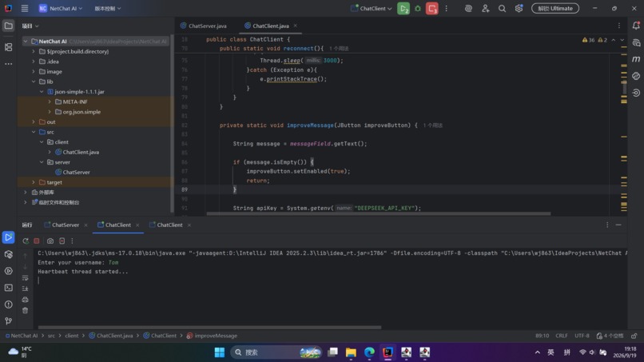
Task: Expand org.json.simple package
Action: 50,112
